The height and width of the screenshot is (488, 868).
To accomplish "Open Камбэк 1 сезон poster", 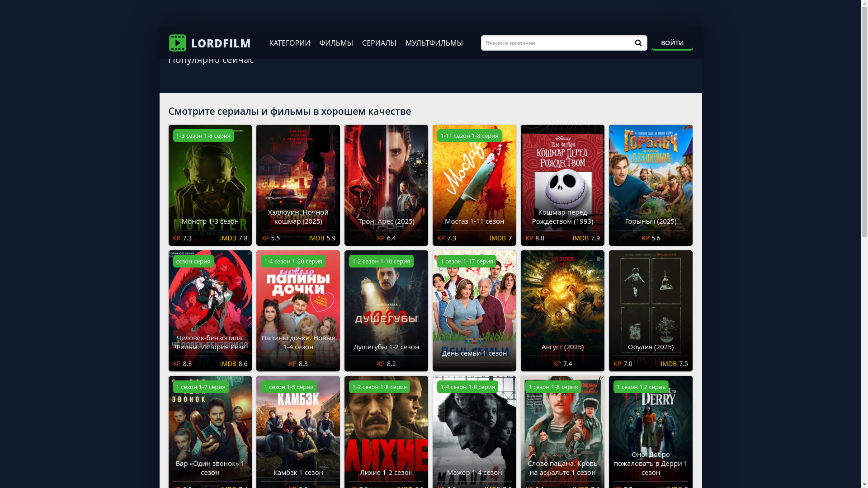I will [298, 432].
